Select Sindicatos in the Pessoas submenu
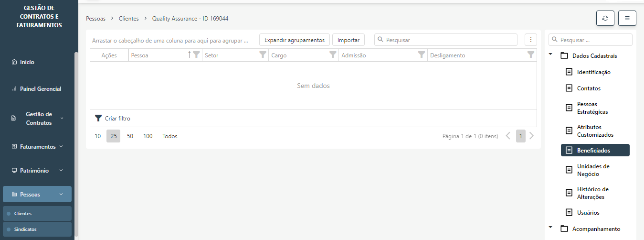The width and height of the screenshot is (644, 240). [25, 229]
